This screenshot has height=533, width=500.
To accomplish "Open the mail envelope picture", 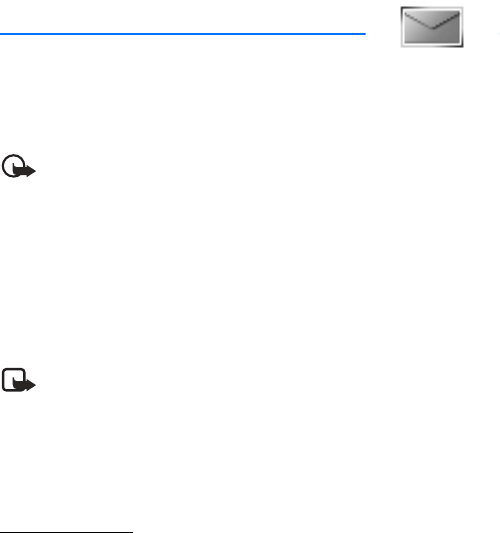I will (432, 27).
